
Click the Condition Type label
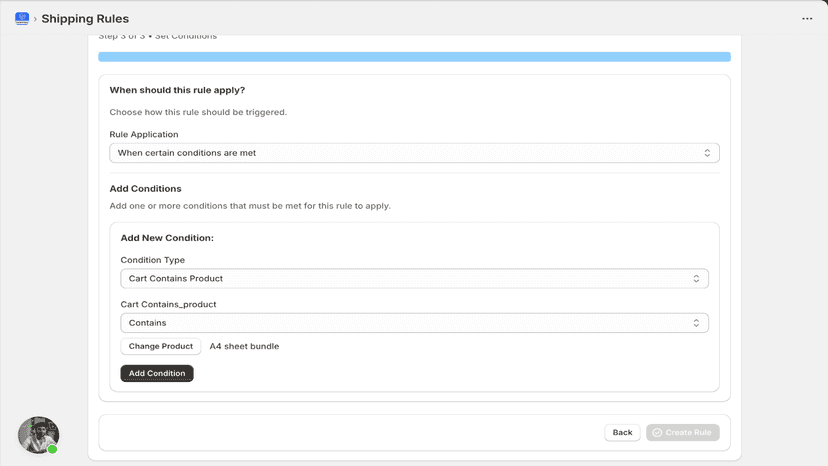pos(153,260)
